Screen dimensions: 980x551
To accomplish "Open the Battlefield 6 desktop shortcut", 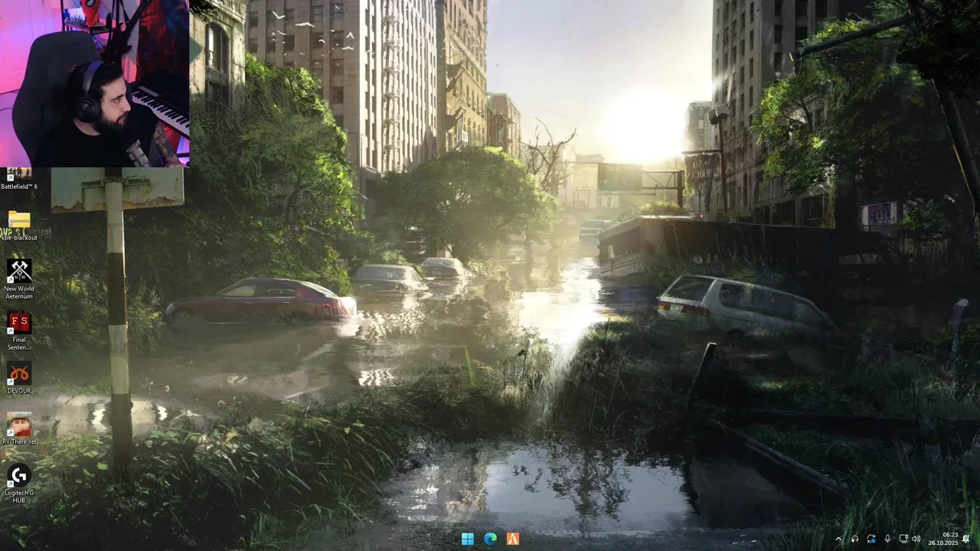I will 19,180.
